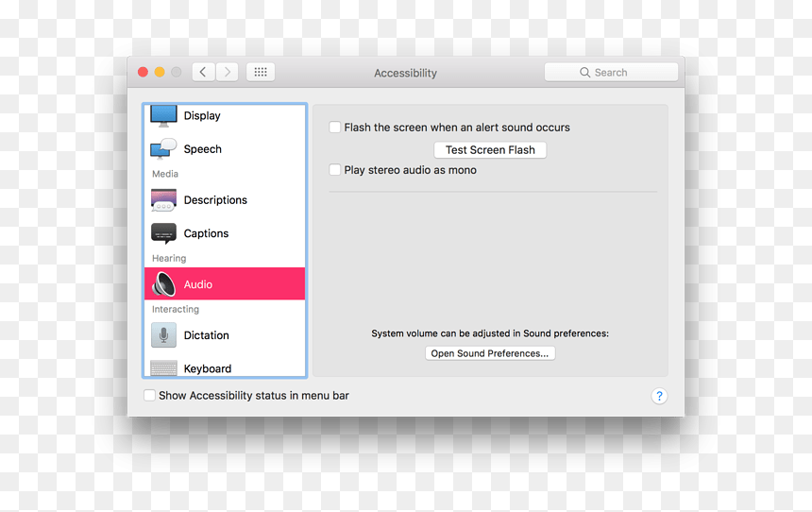812x512 pixels.
Task: Select Descriptions label in the list
Action: coord(215,200)
